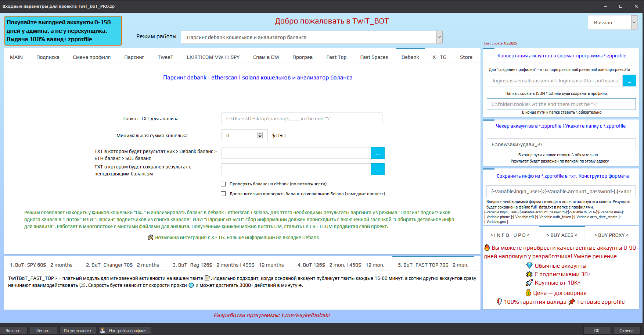Click the globe icon near proxy speed
Image resolution: width=644 pixels, height=335 pixels.
pyautogui.click(x=191, y=285)
